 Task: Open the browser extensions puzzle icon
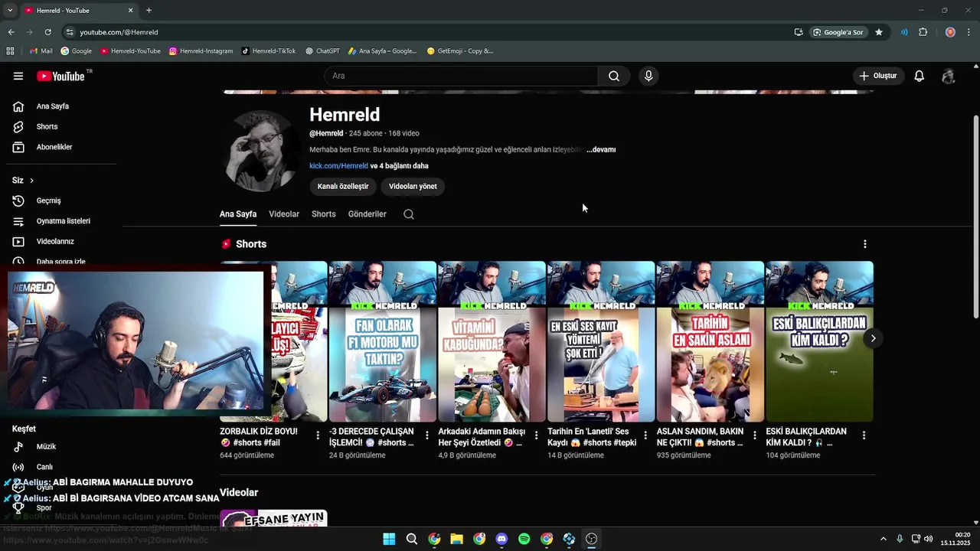923,32
